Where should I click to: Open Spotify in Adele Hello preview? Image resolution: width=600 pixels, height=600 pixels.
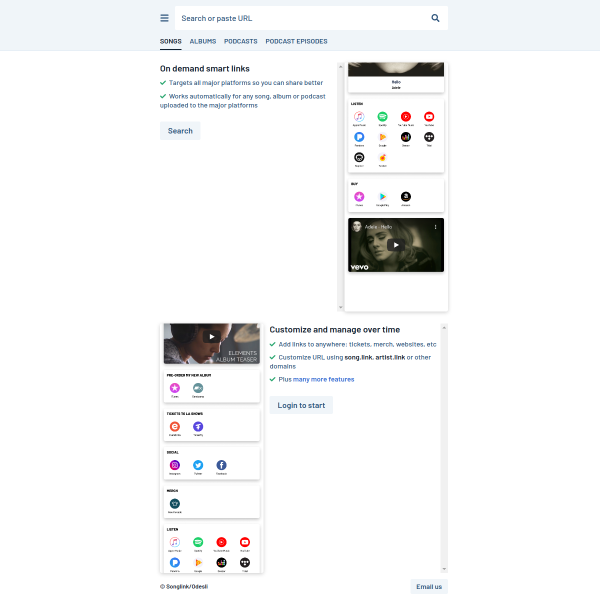tap(382, 116)
